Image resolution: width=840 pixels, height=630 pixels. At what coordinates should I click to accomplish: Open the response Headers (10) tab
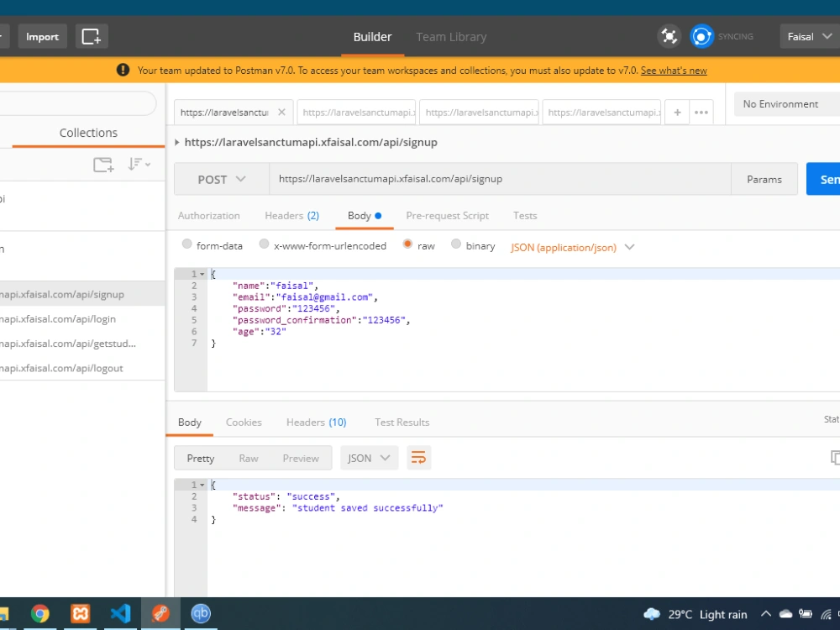tap(316, 423)
